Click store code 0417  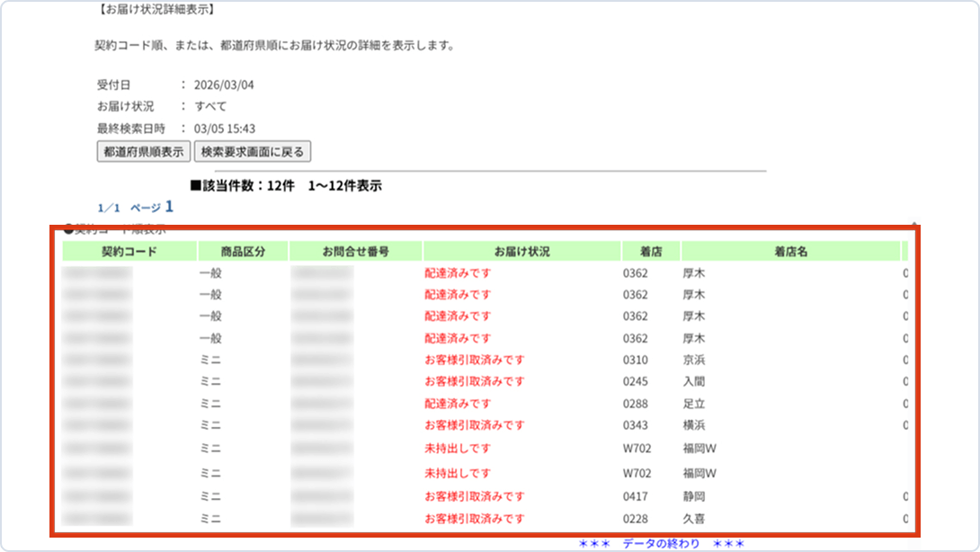(x=635, y=496)
